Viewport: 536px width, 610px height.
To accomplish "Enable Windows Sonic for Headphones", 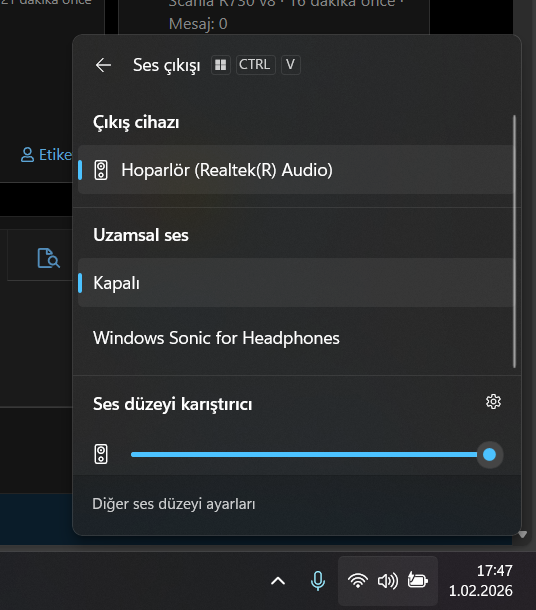I will pos(296,338).
